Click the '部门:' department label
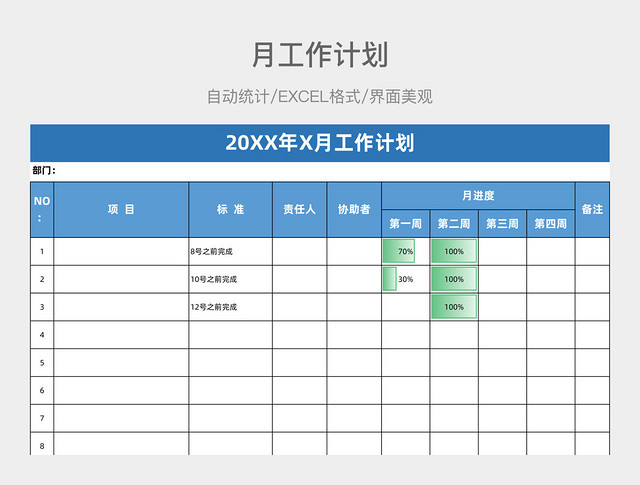This screenshot has width=640, height=485. (44, 170)
